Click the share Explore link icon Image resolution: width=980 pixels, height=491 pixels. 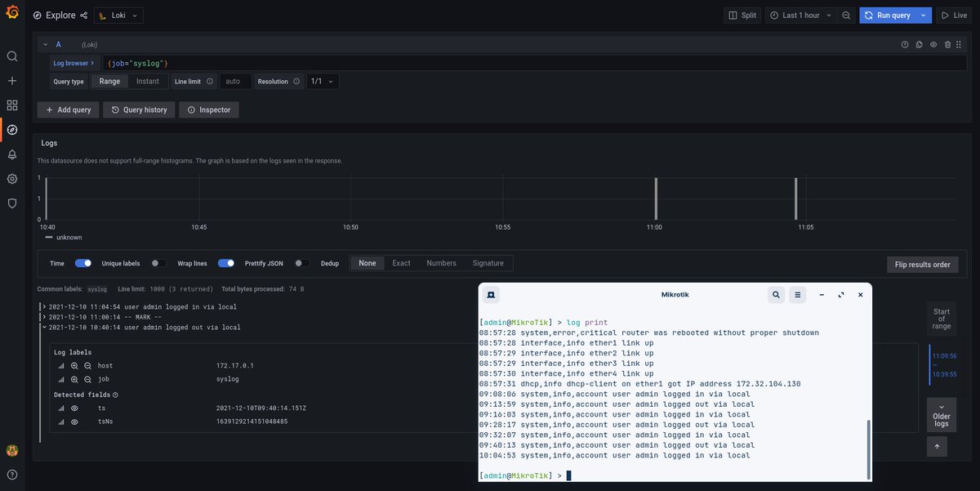(83, 16)
